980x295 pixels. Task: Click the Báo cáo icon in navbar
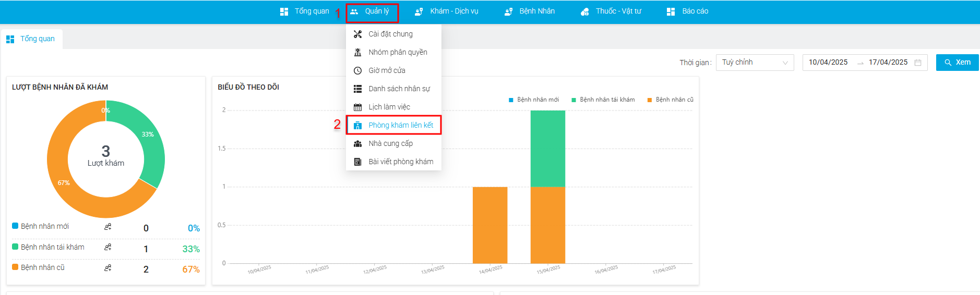pos(671,11)
